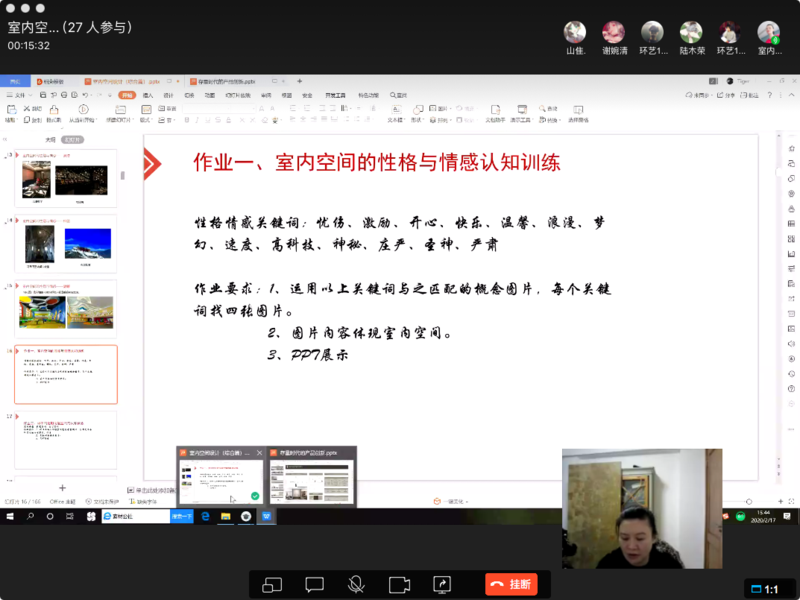Click the 1:1 view ratio button

pos(765,589)
